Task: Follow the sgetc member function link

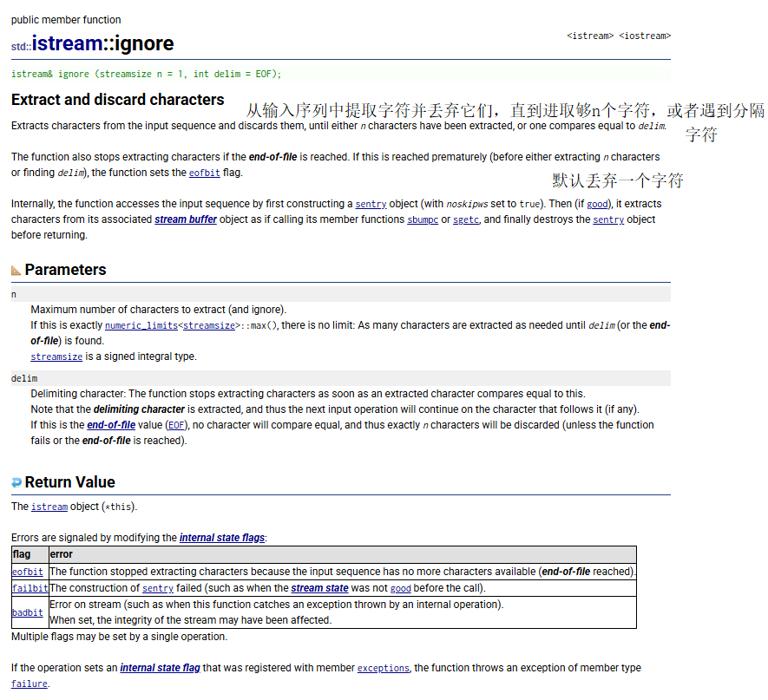Action: (466, 219)
